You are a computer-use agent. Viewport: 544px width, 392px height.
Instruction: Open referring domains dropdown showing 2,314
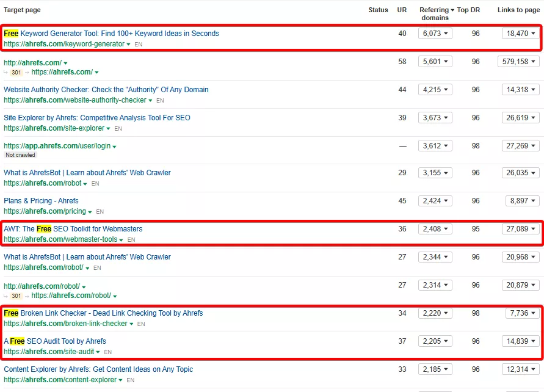point(435,285)
